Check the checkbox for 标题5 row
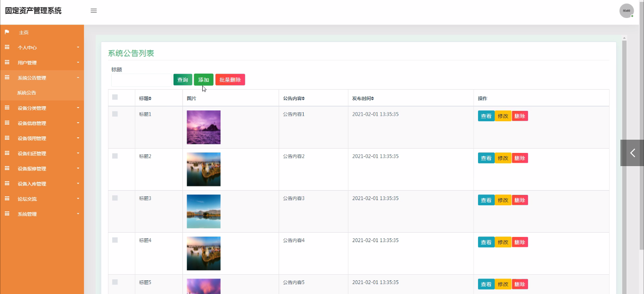644x294 pixels. (115, 282)
